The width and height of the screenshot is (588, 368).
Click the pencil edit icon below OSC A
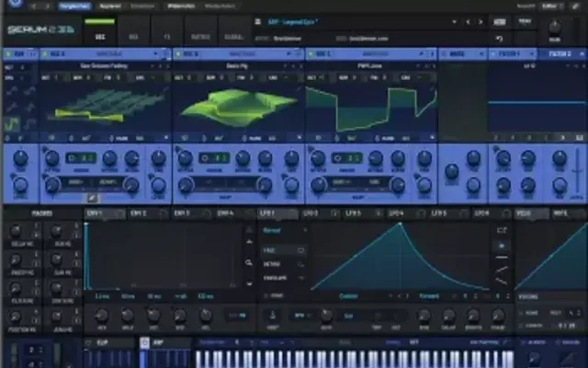tap(93, 199)
